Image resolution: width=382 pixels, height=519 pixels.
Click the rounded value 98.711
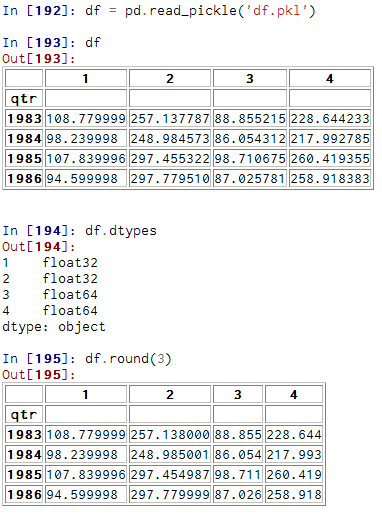tap(238, 475)
